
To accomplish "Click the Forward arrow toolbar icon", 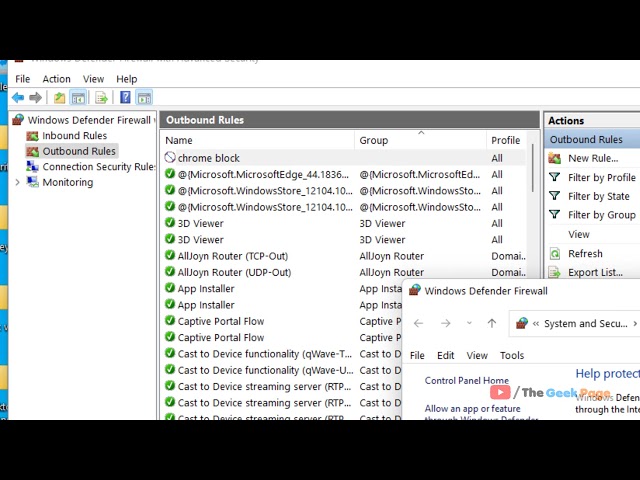I will (x=36, y=98).
